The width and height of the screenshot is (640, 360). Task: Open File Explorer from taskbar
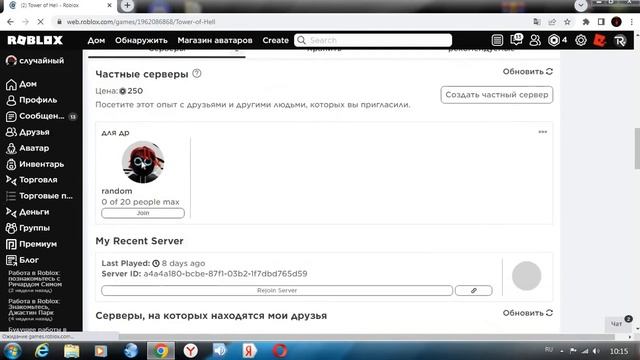(x=71, y=351)
